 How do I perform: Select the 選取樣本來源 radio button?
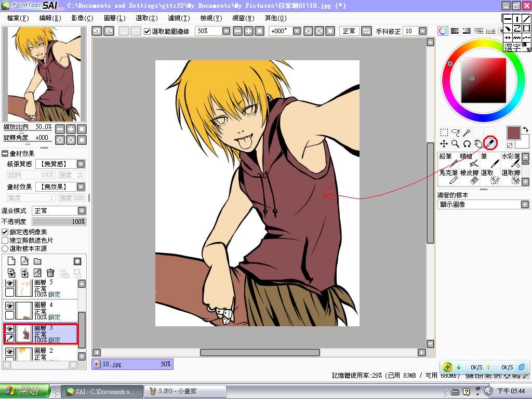[x=5, y=249]
